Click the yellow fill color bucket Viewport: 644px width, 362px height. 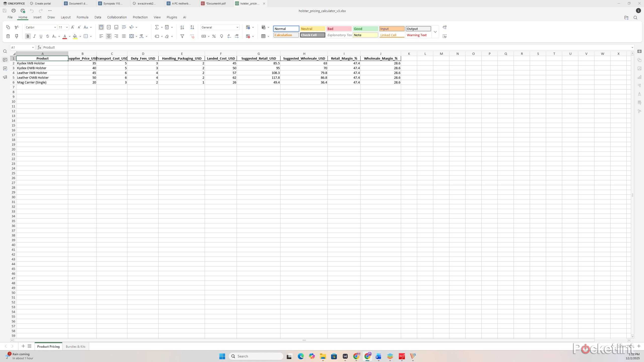pyautogui.click(x=75, y=36)
